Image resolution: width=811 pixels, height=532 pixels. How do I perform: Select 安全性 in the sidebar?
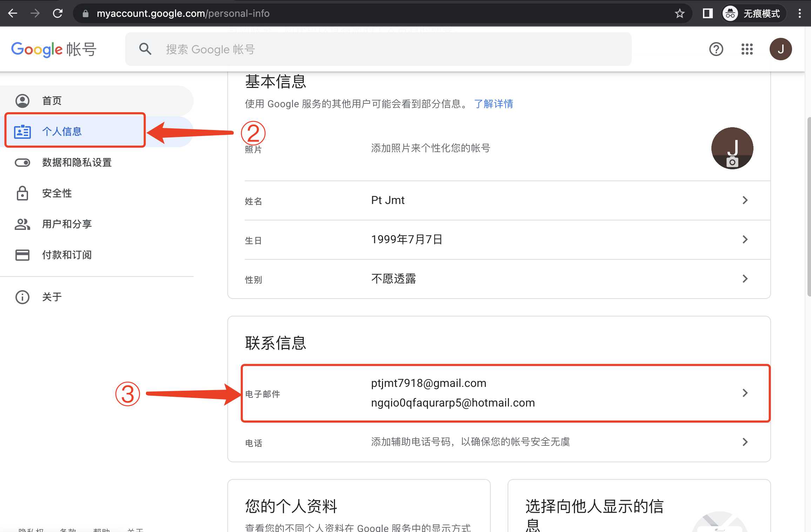tap(56, 193)
